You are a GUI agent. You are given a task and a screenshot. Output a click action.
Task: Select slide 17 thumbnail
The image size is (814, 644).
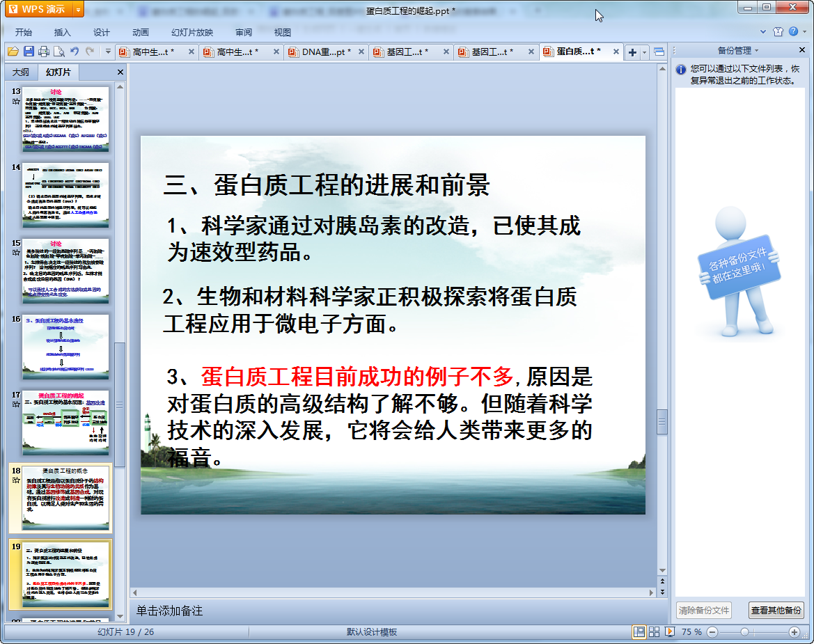click(x=65, y=423)
